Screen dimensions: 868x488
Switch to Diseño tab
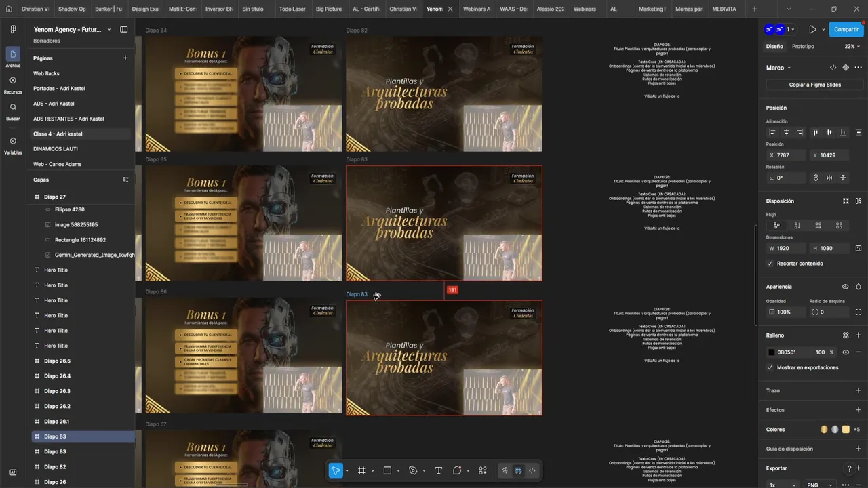pos(774,46)
